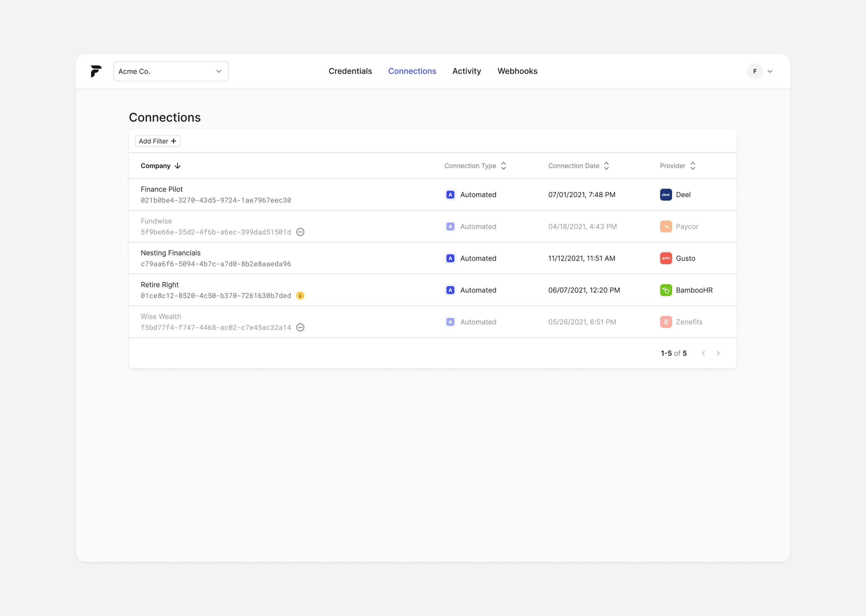Click the Deel provider name text
Image resolution: width=866 pixels, height=616 pixels.
pyautogui.click(x=683, y=195)
